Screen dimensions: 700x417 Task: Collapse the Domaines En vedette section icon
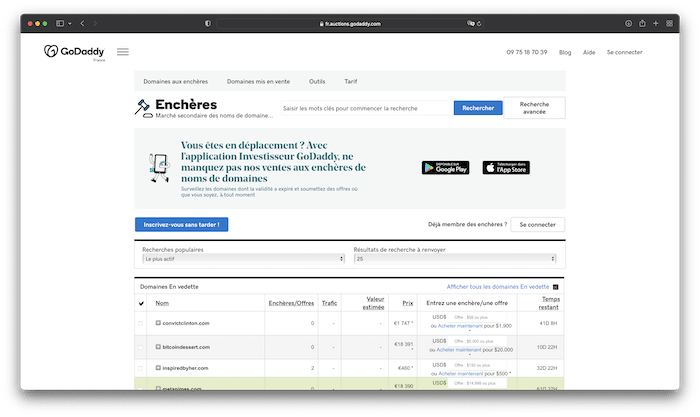[x=556, y=287]
